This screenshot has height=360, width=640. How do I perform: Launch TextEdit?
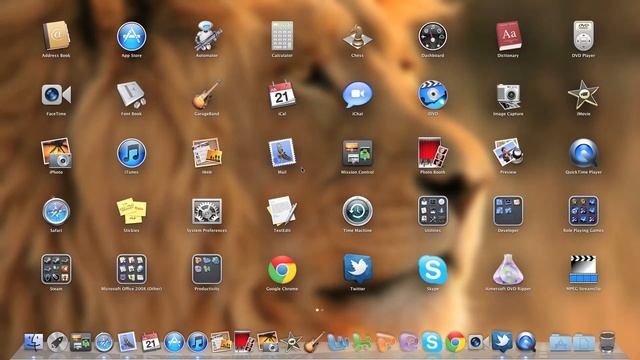click(282, 211)
